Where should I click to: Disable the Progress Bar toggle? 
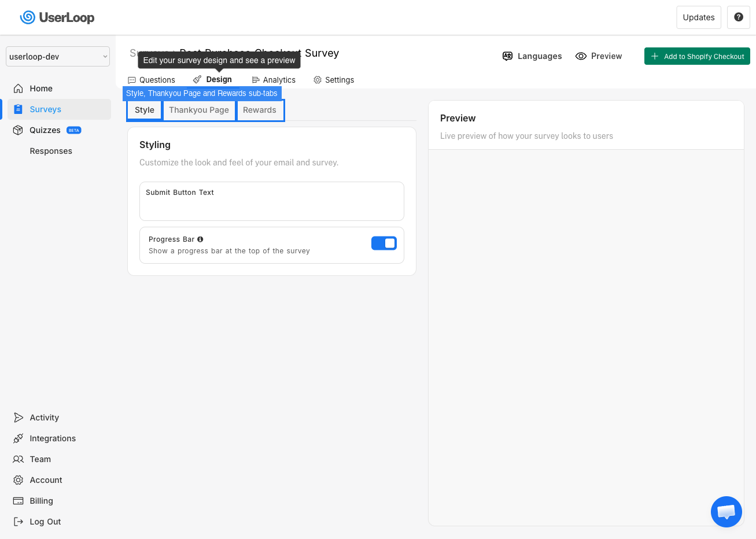pyautogui.click(x=383, y=243)
